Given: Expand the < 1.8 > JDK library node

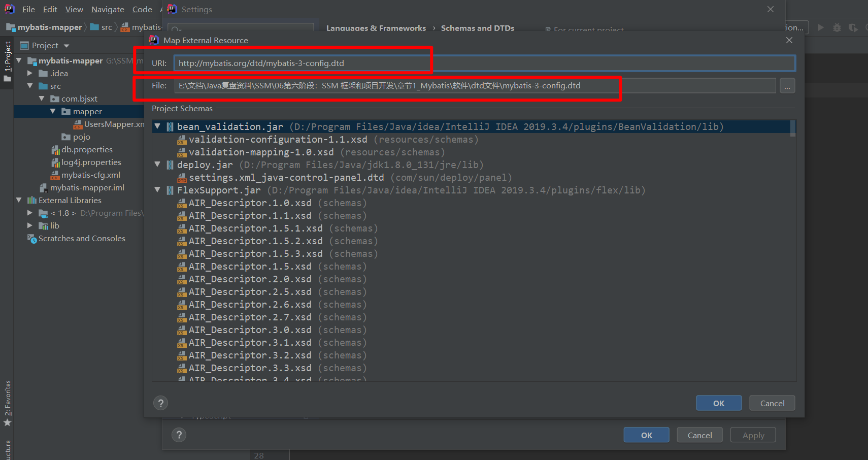Looking at the screenshot, I should (30, 213).
